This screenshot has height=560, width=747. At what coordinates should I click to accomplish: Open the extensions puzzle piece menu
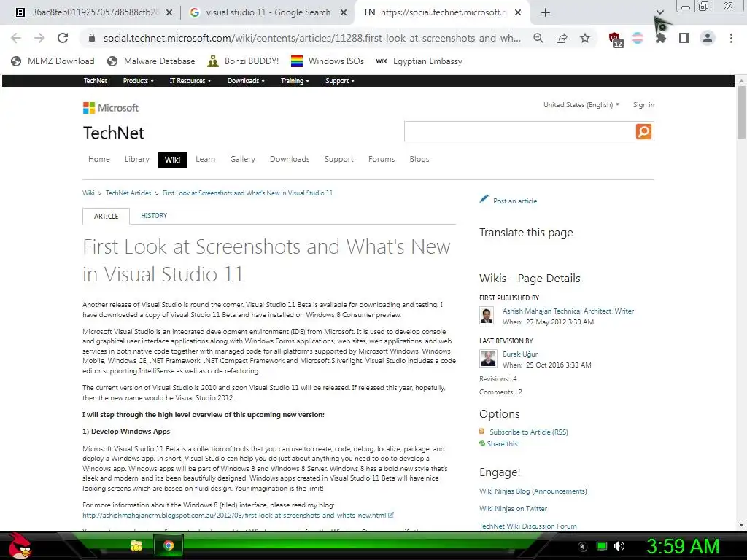point(661,38)
